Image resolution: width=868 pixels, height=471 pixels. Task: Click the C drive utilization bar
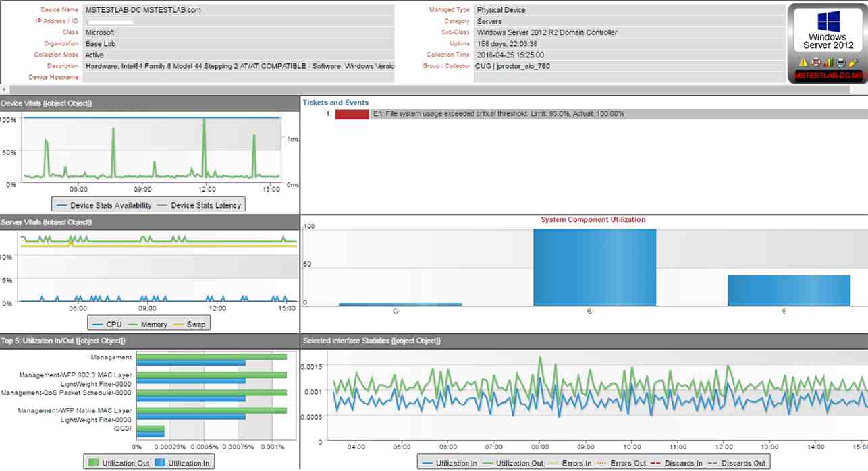coord(400,304)
